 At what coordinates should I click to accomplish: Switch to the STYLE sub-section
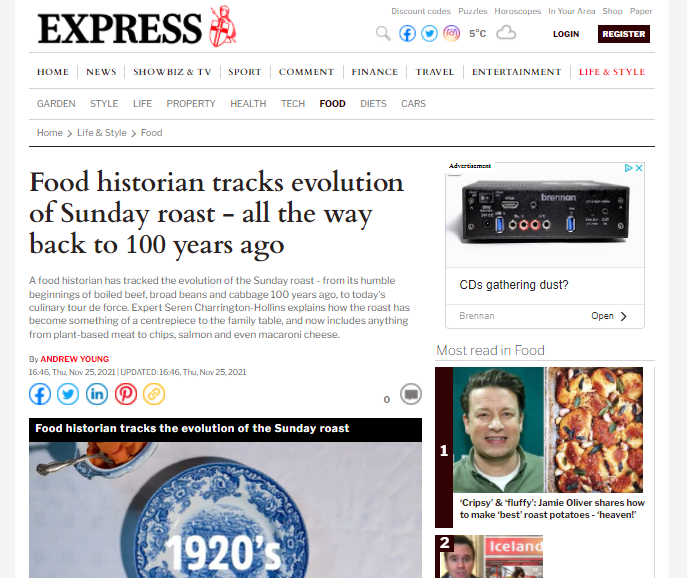[104, 104]
